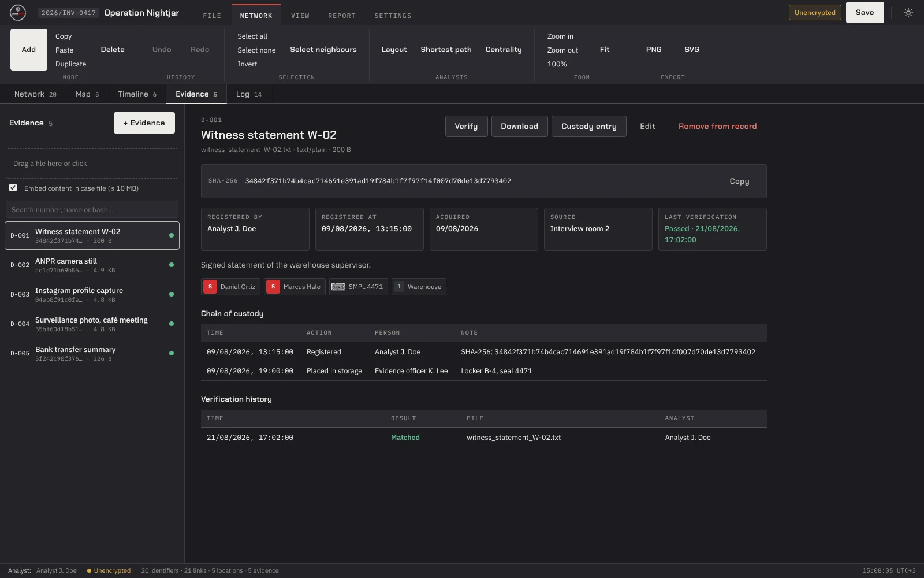Open the SETTINGS menu
This screenshot has width=924, height=578.
393,16
